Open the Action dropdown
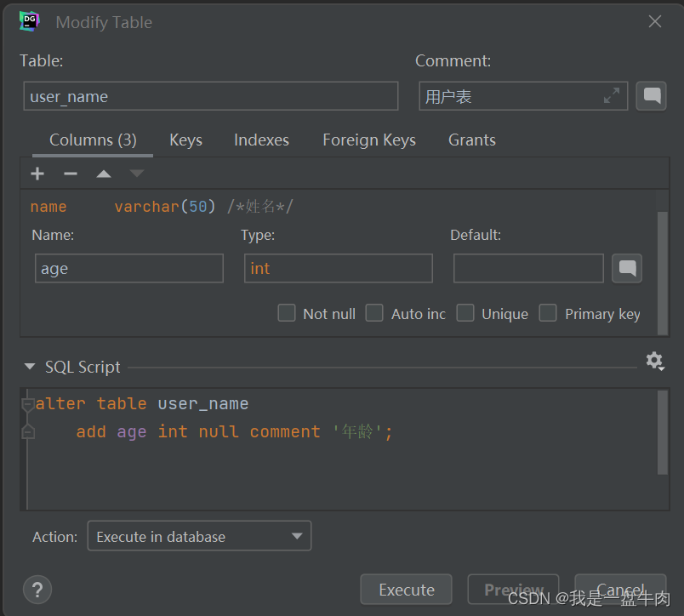This screenshot has width=684, height=616. [199, 536]
